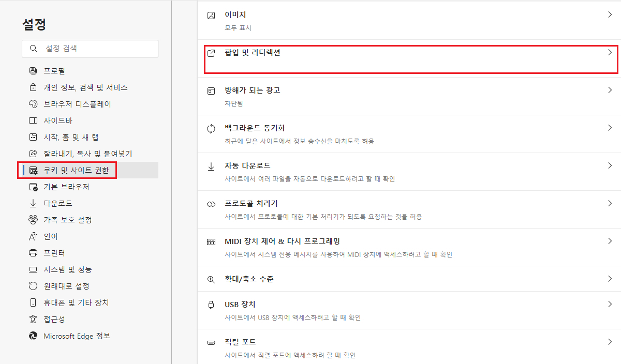The width and height of the screenshot is (621, 364).
Task: Click the printer icon in sidebar
Action: point(33,253)
